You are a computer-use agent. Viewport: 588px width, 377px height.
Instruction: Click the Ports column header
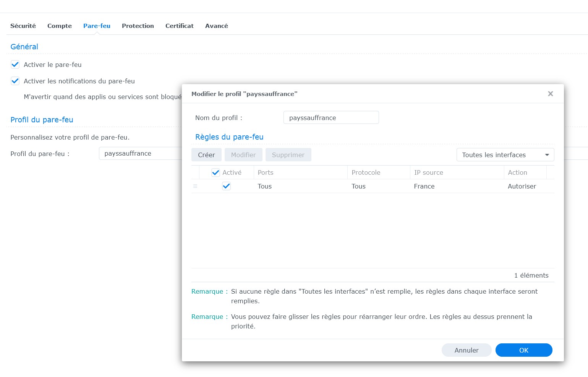(x=300, y=172)
